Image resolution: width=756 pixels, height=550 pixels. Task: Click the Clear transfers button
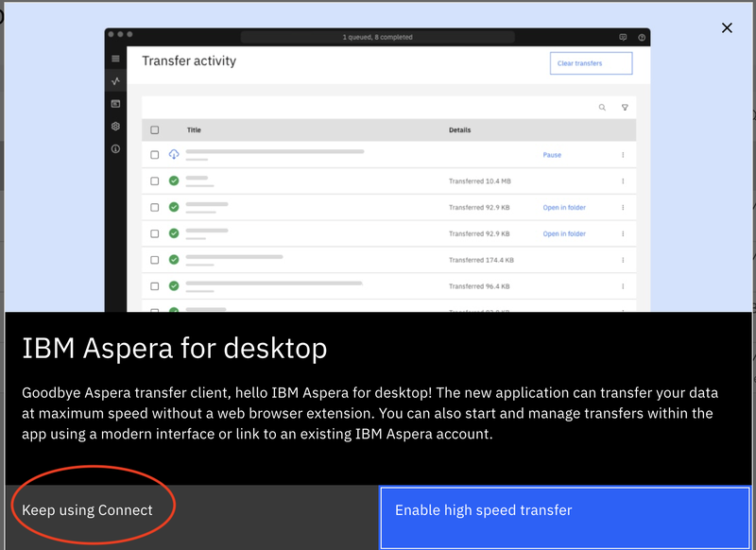591,63
